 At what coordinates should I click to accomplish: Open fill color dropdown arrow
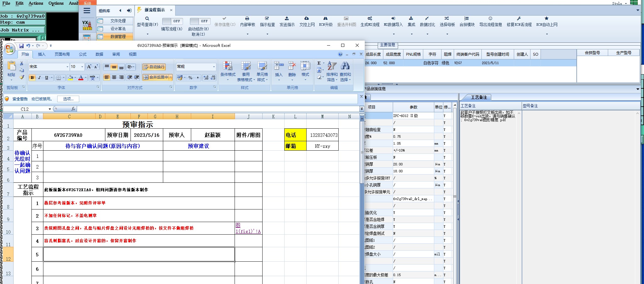(75, 78)
